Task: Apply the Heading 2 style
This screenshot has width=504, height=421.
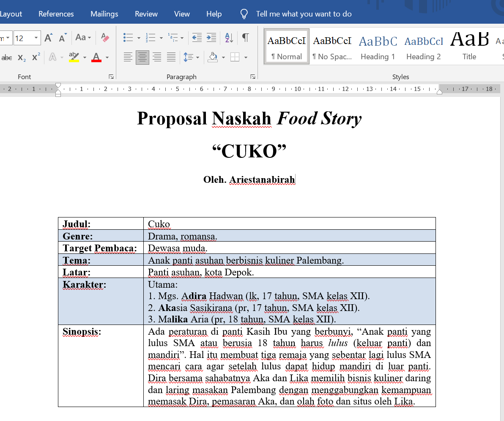Action: tap(423, 46)
